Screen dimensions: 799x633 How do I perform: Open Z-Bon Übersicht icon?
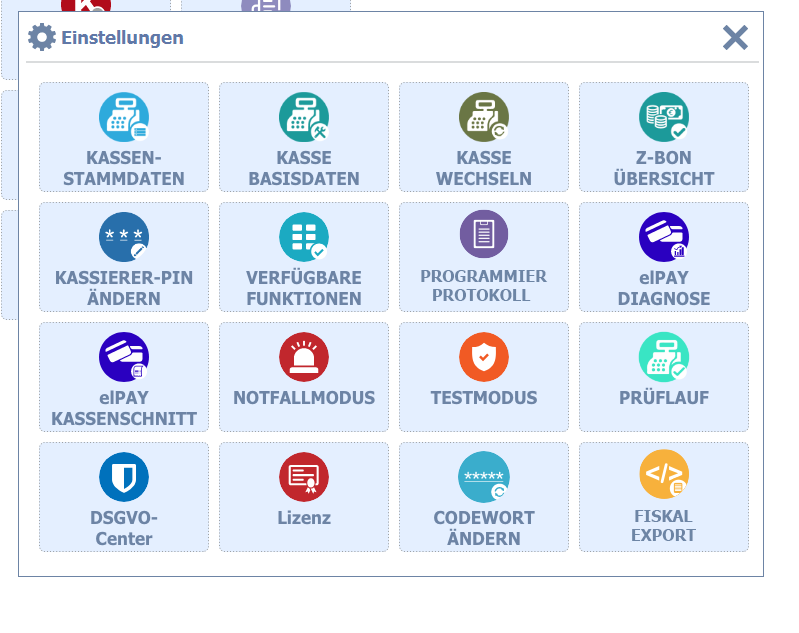(x=664, y=117)
